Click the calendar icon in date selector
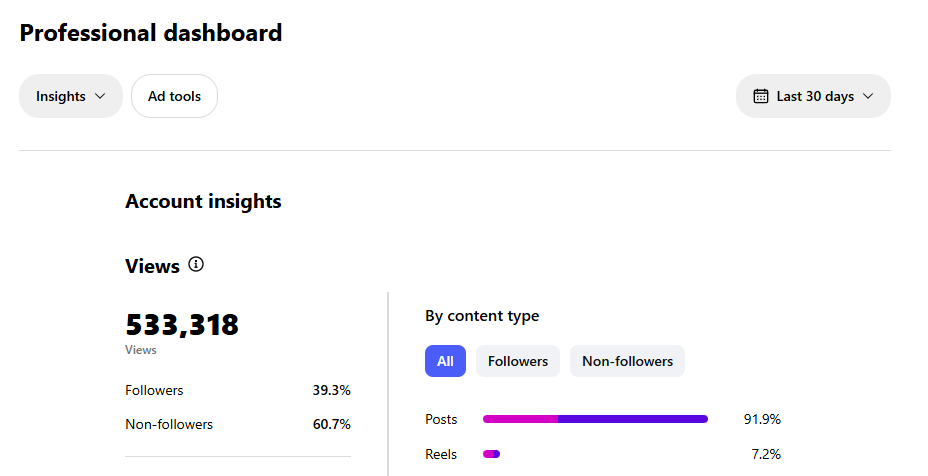Screen dimensions: 928x476 coord(760,96)
